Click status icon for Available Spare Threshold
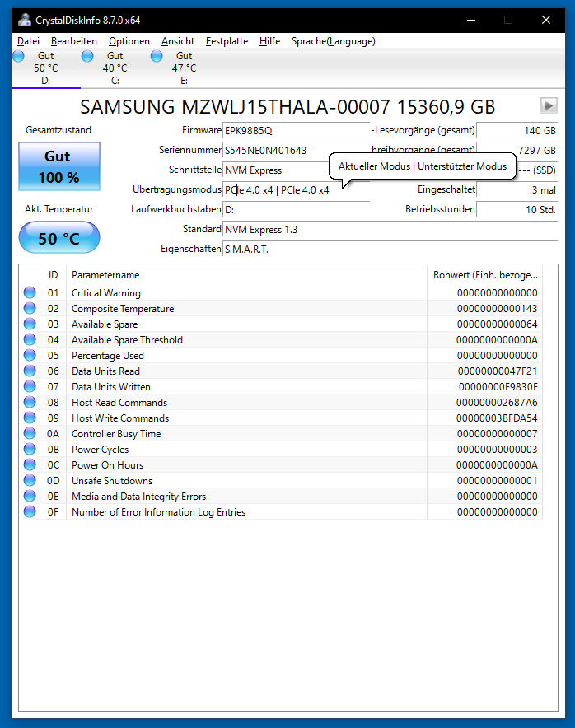The height and width of the screenshot is (728, 575). coord(30,339)
